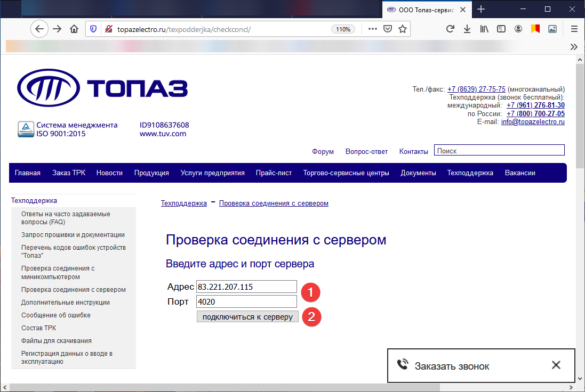This screenshot has width=585, height=392.
Task: Open the Library menu
Action: click(484, 29)
